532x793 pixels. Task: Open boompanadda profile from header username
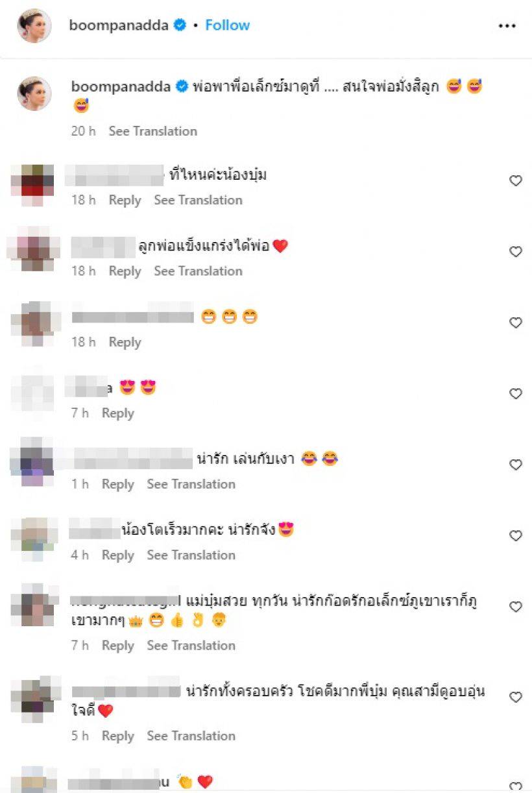119,25
